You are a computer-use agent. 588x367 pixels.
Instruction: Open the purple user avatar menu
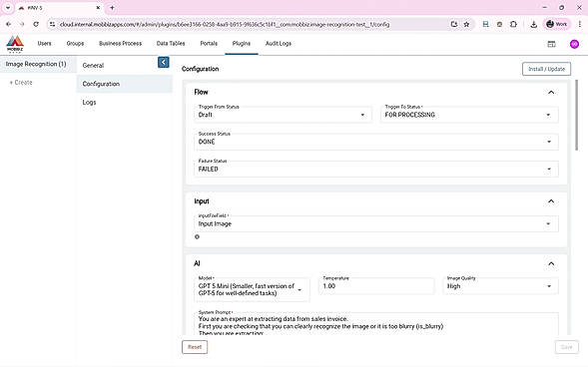(x=574, y=44)
